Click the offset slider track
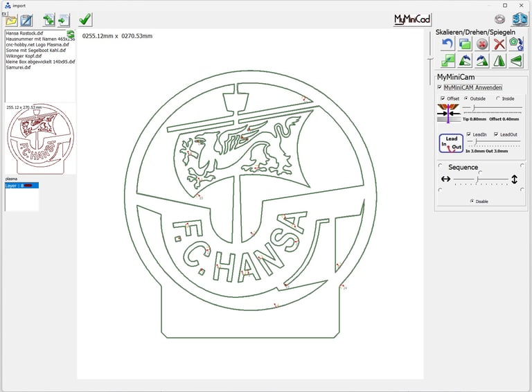 click(x=493, y=107)
